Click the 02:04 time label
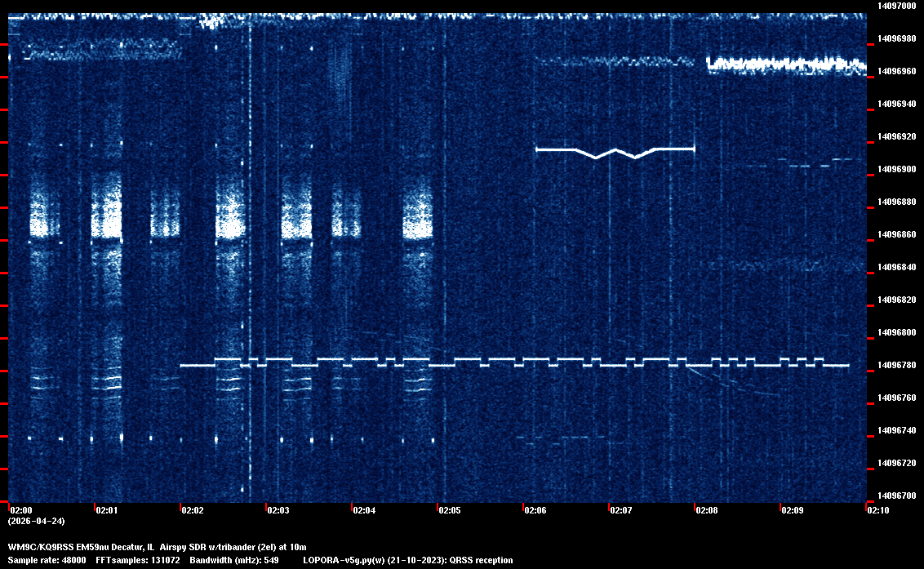Image resolution: width=924 pixels, height=569 pixels. [x=364, y=510]
